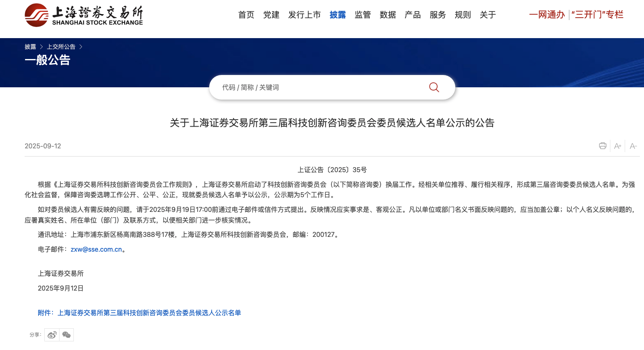Decrease font size with A- icon
Image resolution: width=644 pixels, height=350 pixels.
pos(633,146)
